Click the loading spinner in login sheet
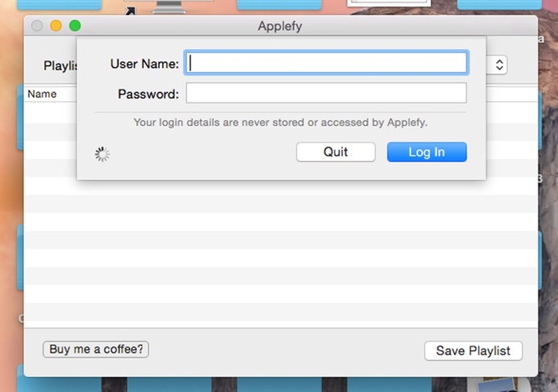 (x=102, y=154)
